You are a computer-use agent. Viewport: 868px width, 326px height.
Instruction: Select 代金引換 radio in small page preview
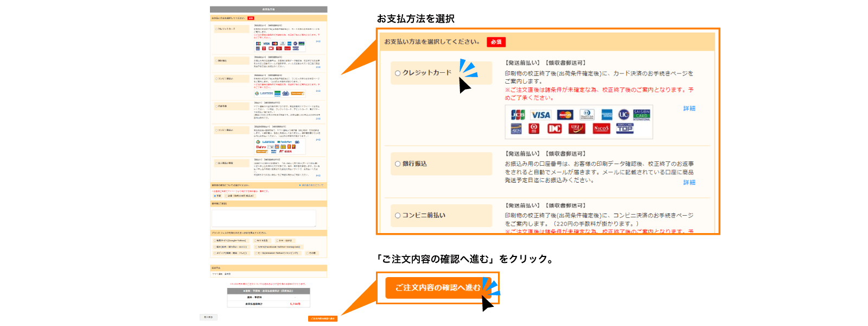click(216, 106)
